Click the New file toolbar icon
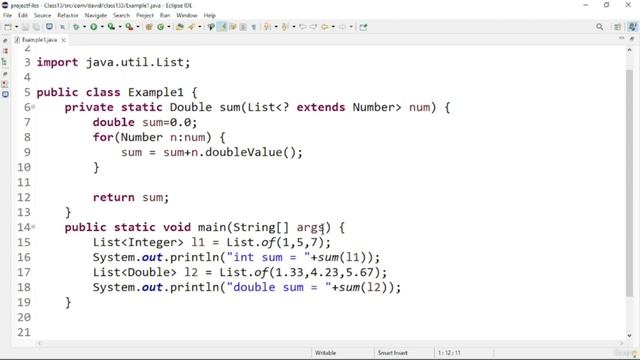The height and width of the screenshot is (360, 640). pos(8,27)
